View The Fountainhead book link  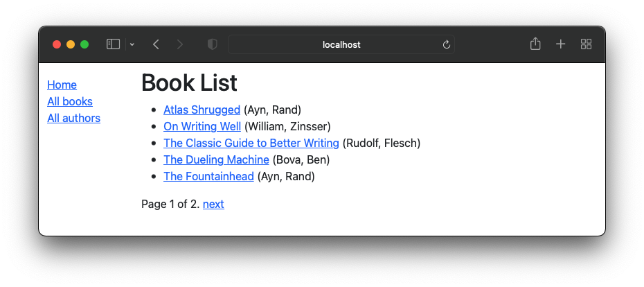[x=208, y=176]
